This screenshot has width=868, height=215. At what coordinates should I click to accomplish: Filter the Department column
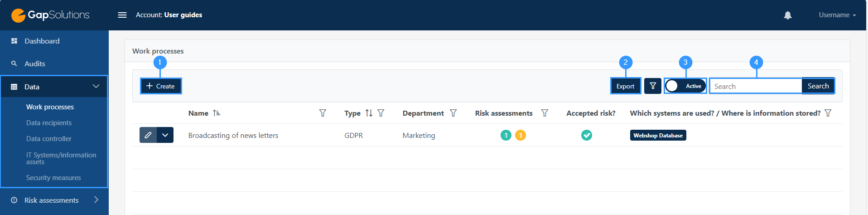point(453,113)
